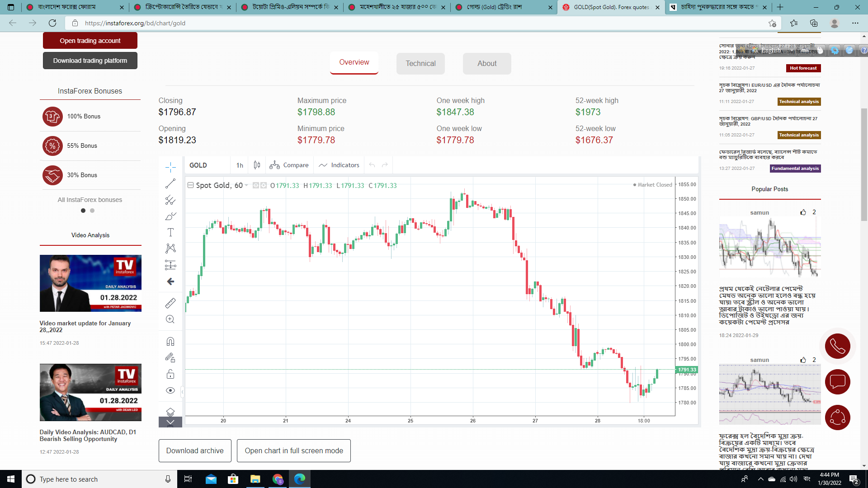The image size is (868, 488).
Task: Select the pitchfork drawing tool
Action: pyautogui.click(x=170, y=200)
